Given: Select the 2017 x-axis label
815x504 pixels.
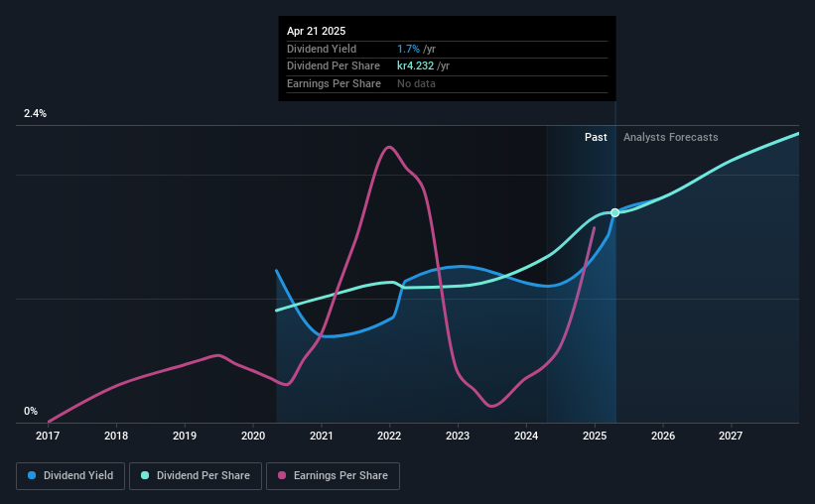Looking at the screenshot, I should [48, 436].
